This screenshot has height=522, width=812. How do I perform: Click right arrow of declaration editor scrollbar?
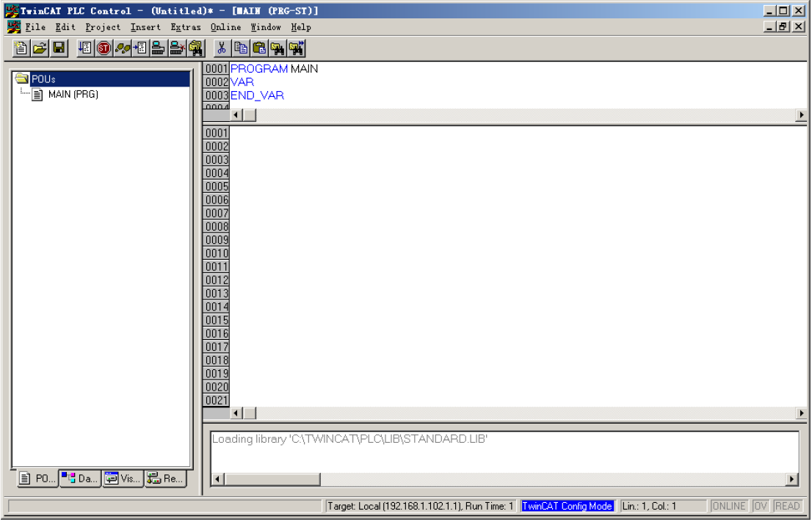point(801,115)
